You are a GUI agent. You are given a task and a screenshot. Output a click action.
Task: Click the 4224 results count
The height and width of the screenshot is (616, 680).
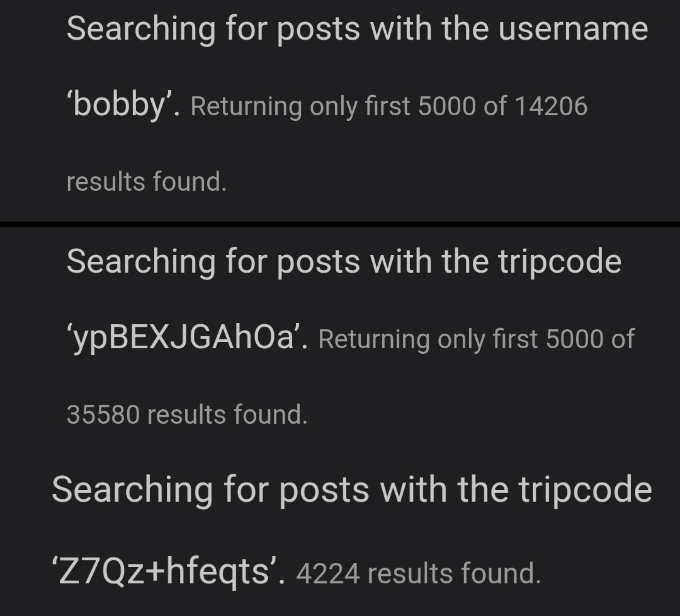pyautogui.click(x=328, y=574)
